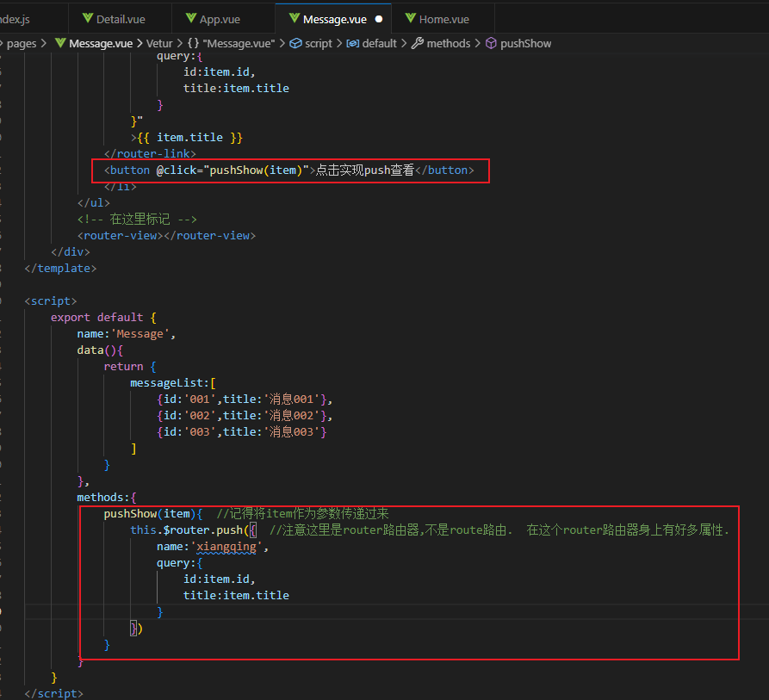Click the method cube icon before pushShow

pyautogui.click(x=491, y=44)
